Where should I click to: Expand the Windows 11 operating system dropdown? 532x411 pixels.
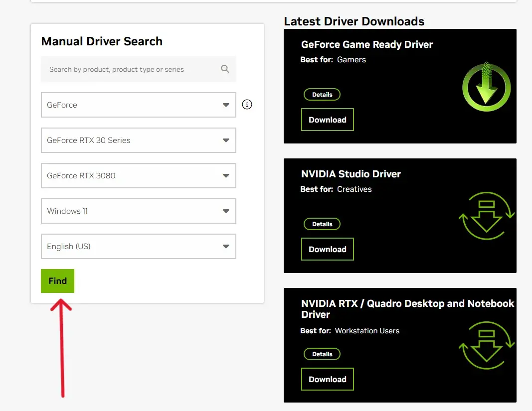(x=138, y=211)
